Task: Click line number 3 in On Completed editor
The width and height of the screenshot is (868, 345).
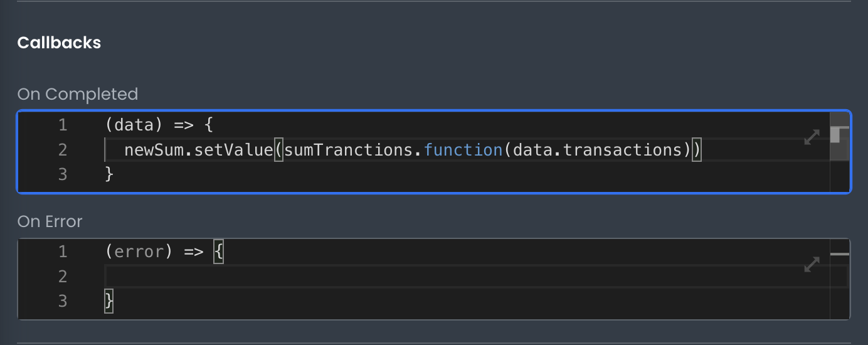Action: pos(62,174)
